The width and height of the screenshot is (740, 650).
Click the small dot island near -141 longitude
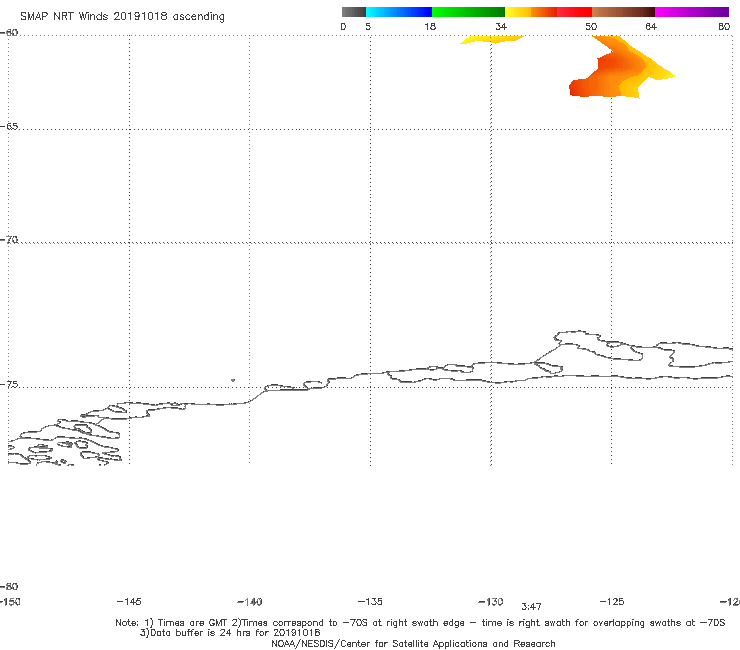coord(233,380)
